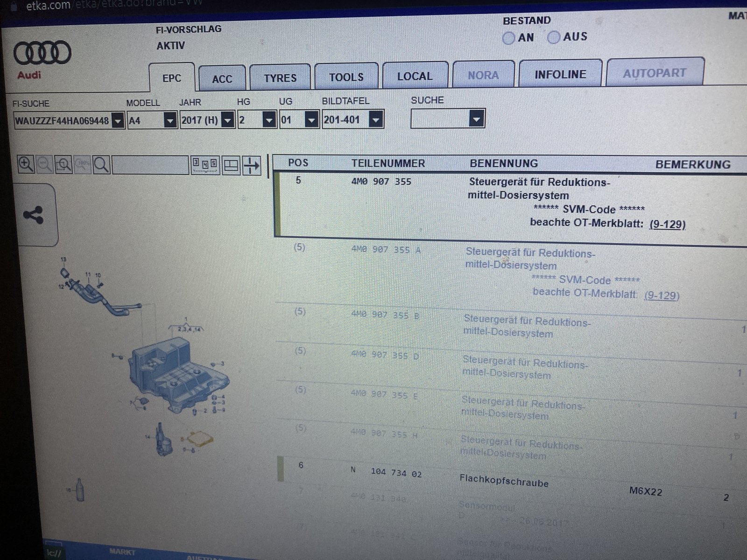Reset diagram zoom to 100%
The height and width of the screenshot is (560, 747).
coord(83,164)
